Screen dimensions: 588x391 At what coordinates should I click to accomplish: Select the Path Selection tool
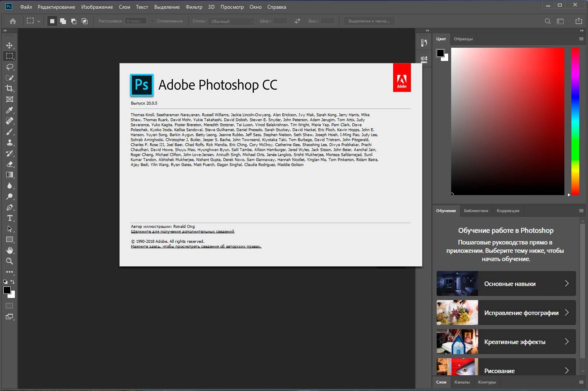point(10,229)
